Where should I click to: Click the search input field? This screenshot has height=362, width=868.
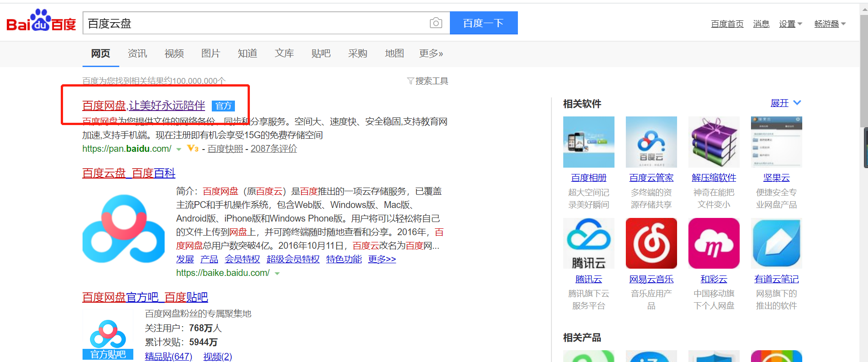click(254, 23)
